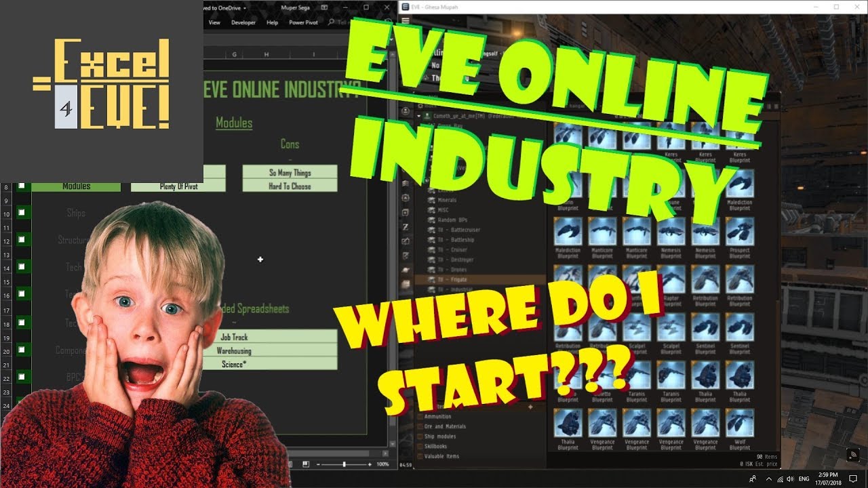Select the TII – Drones container
This screenshot has height=488, width=868.
(x=452, y=270)
